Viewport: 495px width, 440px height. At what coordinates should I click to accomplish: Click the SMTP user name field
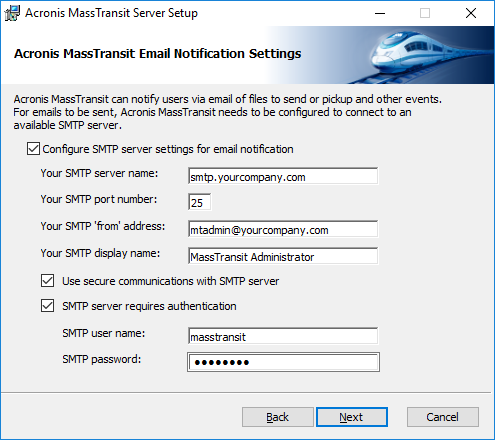pos(283,336)
